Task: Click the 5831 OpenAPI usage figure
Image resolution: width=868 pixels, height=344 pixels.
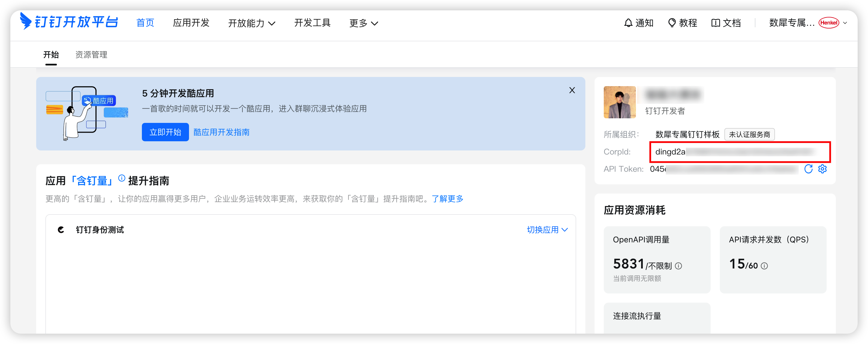Action: point(629,264)
